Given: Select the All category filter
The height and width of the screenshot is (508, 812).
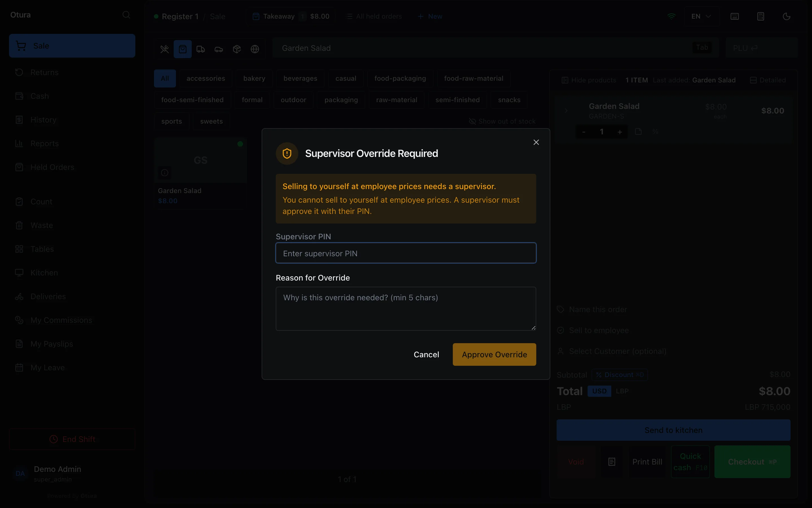Looking at the screenshot, I should (165, 78).
